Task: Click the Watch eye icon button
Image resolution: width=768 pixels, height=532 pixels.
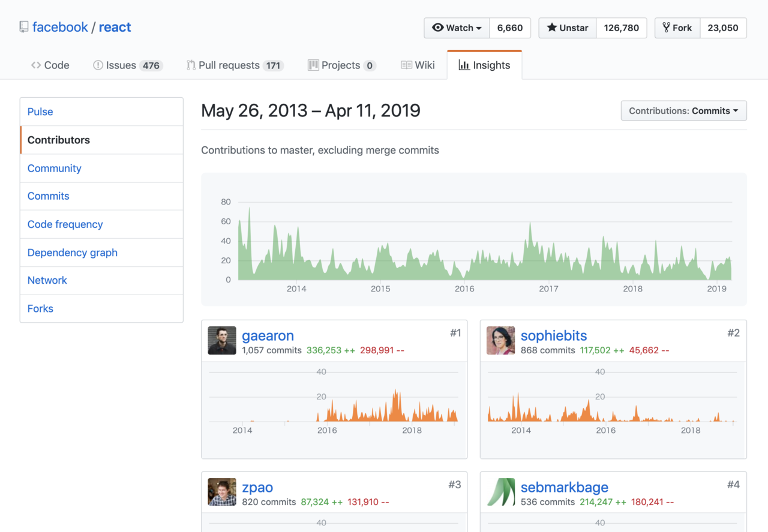Action: coord(438,28)
